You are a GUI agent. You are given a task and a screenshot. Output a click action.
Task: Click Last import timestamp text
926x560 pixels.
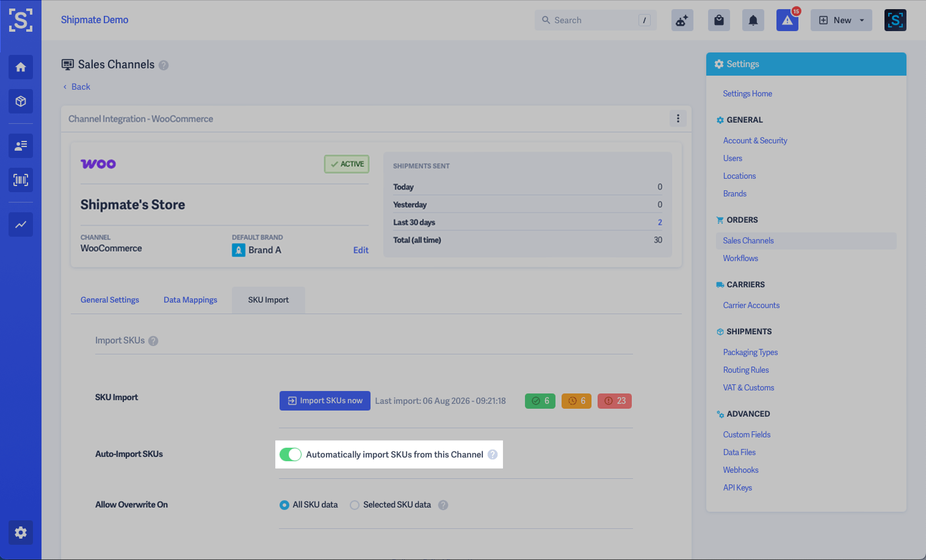click(440, 401)
